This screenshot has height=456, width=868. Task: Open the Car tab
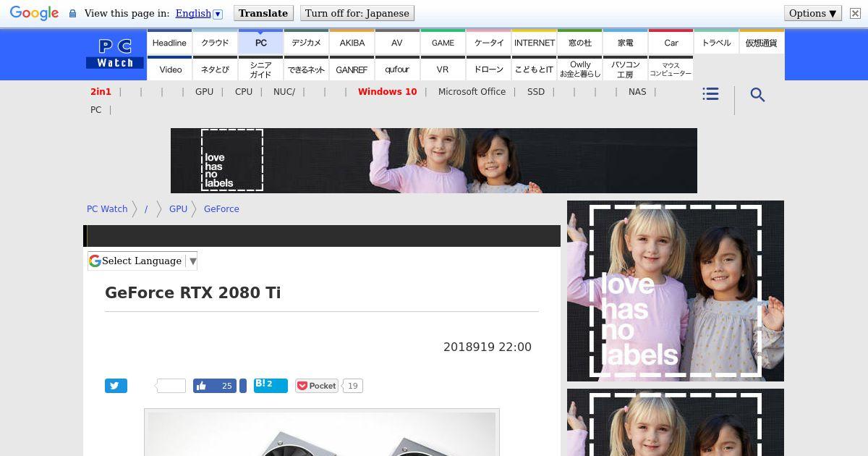click(671, 42)
